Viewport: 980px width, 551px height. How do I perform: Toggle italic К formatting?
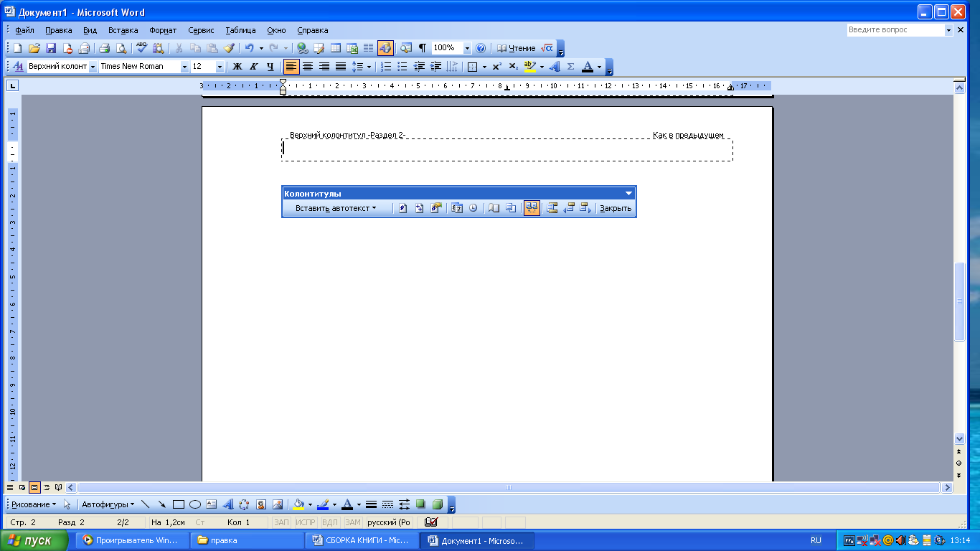point(254,67)
